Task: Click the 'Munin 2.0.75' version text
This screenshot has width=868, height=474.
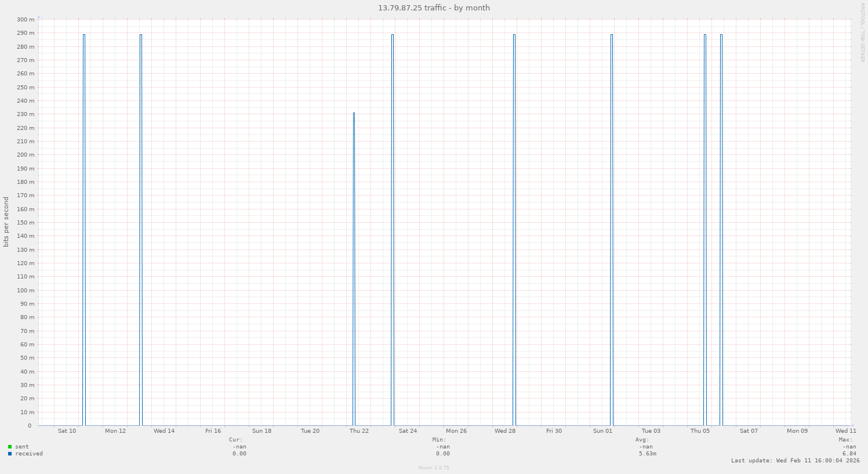Action: click(434, 468)
